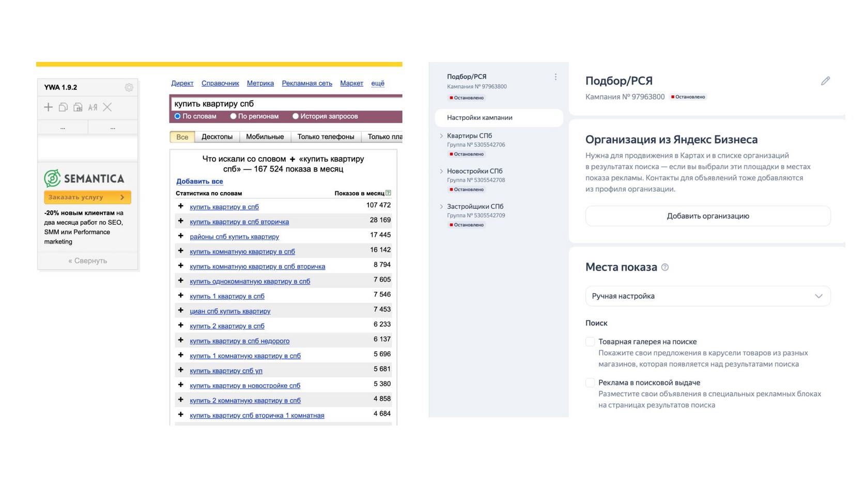Click the help icon by Показов в месяц
Viewport: 868px width, 488px height.
click(x=388, y=193)
